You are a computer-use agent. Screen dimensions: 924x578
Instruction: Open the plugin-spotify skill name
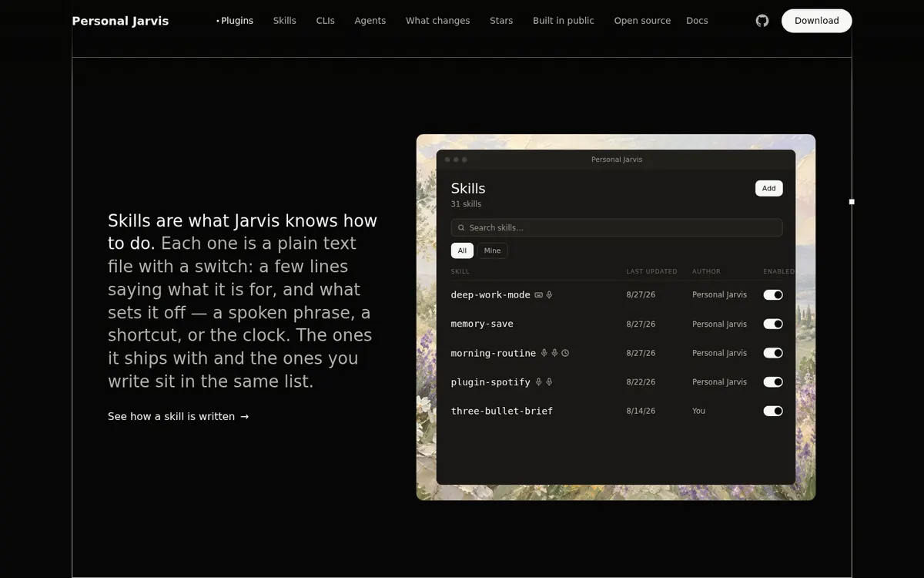[490, 382]
